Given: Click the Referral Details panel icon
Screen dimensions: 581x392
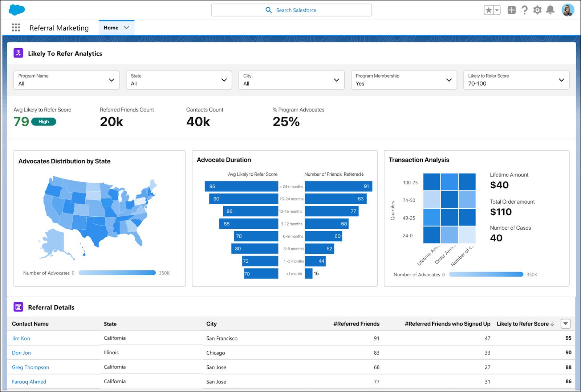Looking at the screenshot, I should pyautogui.click(x=18, y=307).
